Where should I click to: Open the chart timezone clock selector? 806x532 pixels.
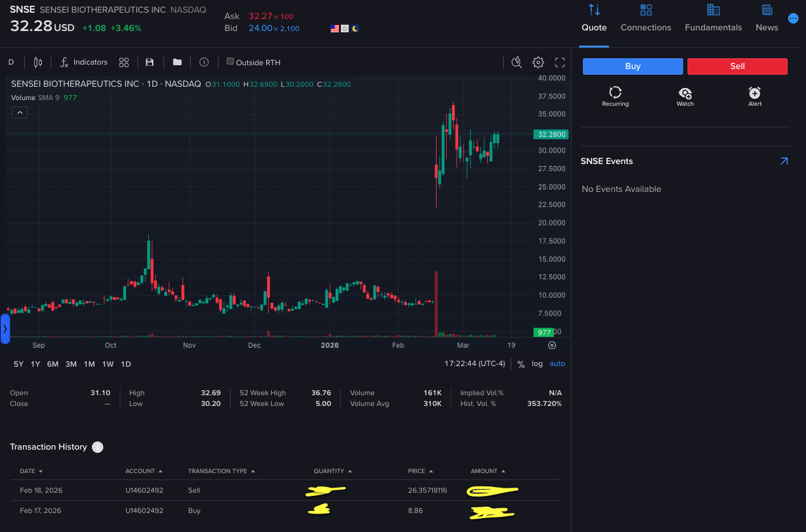click(475, 364)
